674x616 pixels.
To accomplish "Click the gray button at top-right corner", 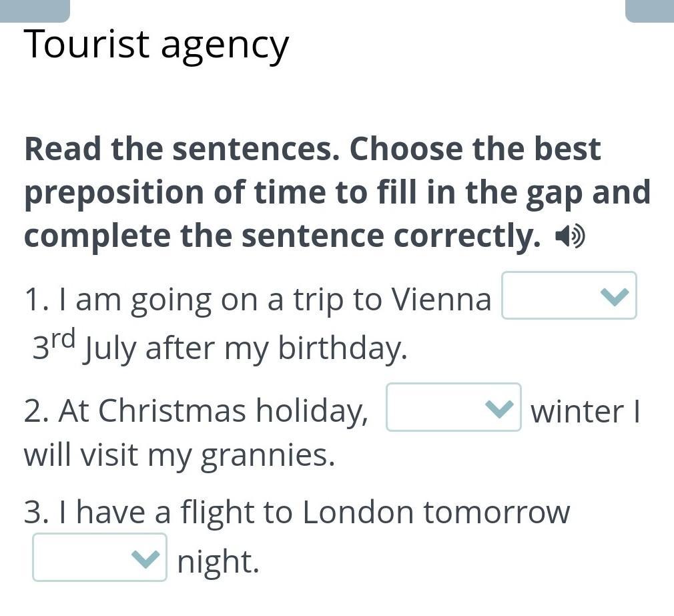I will point(649,10).
